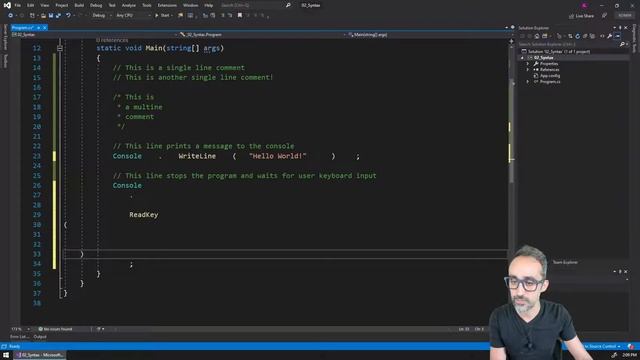
Task: Expand the Properties node
Action: point(528,64)
